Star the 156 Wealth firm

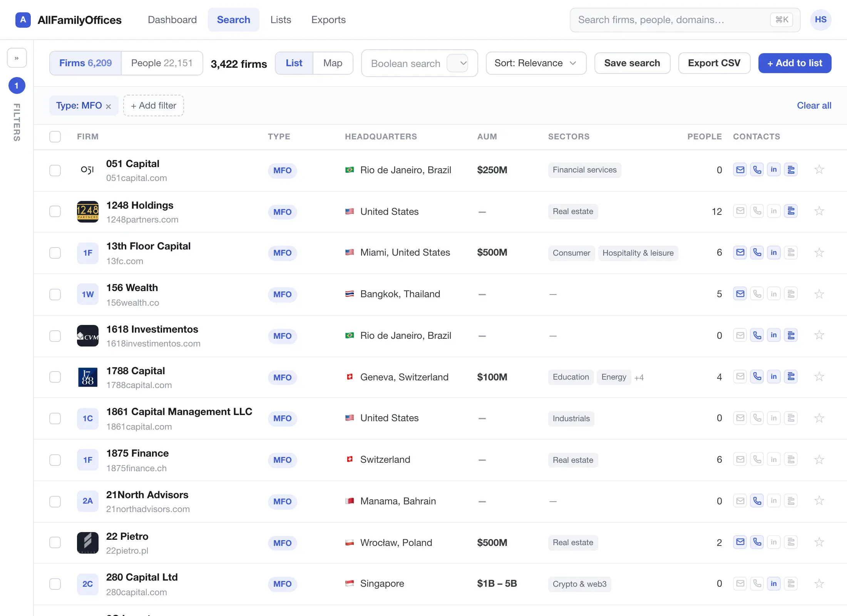(819, 294)
